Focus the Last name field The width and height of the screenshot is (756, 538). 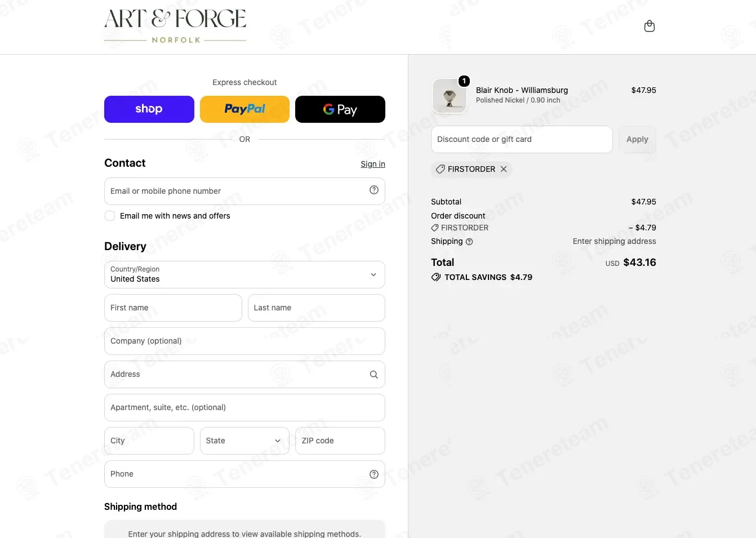(x=317, y=308)
